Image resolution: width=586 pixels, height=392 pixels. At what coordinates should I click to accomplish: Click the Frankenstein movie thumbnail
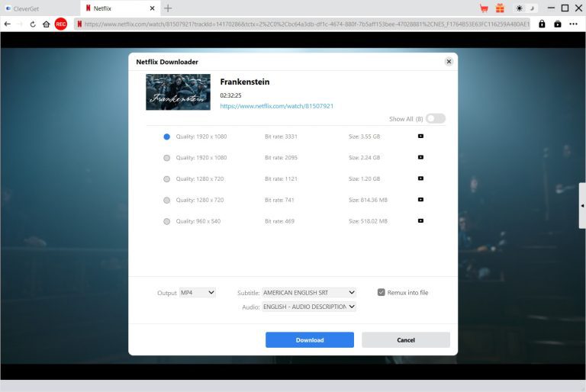(x=178, y=92)
